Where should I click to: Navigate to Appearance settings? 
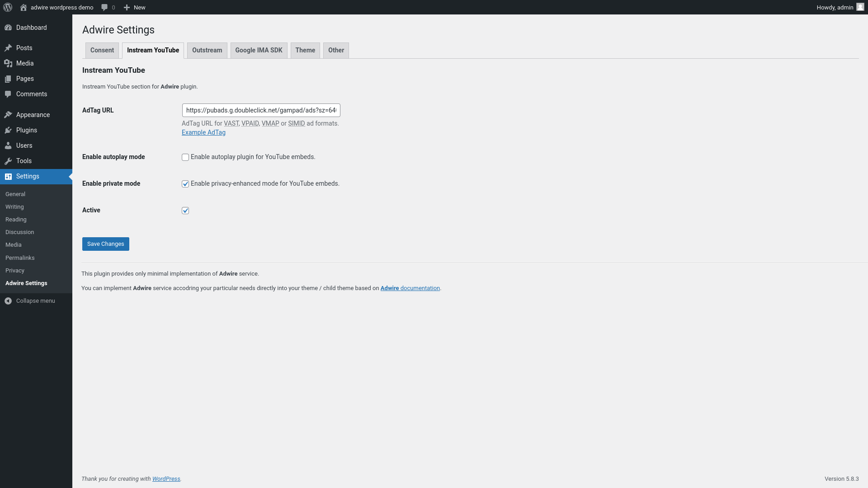[33, 114]
